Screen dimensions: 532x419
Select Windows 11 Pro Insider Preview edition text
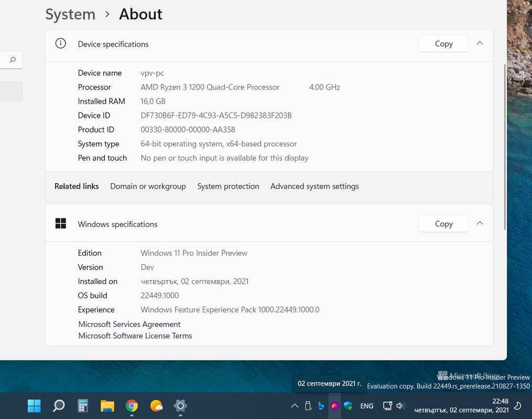tap(194, 253)
